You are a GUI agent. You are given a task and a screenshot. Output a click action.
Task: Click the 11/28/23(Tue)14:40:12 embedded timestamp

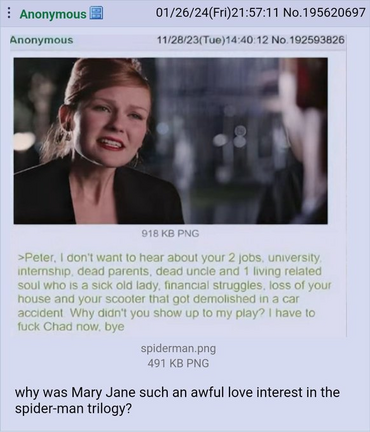pos(213,40)
